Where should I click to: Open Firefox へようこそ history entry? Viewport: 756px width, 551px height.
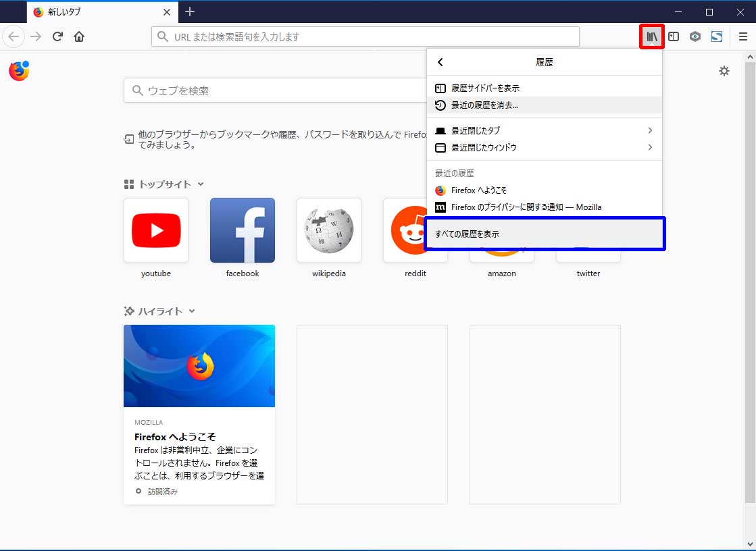(x=545, y=190)
